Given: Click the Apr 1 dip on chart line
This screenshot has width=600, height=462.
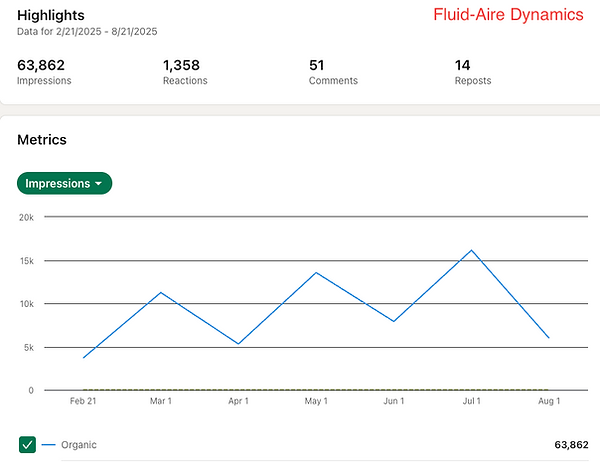Looking at the screenshot, I should (x=239, y=344).
